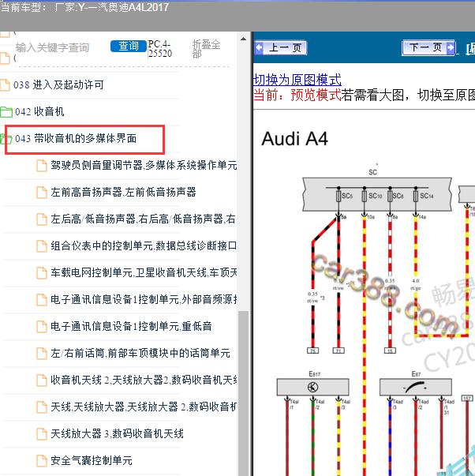
Task: Open 收音机天线 2,天线放大器2 document
Action: click(x=144, y=380)
